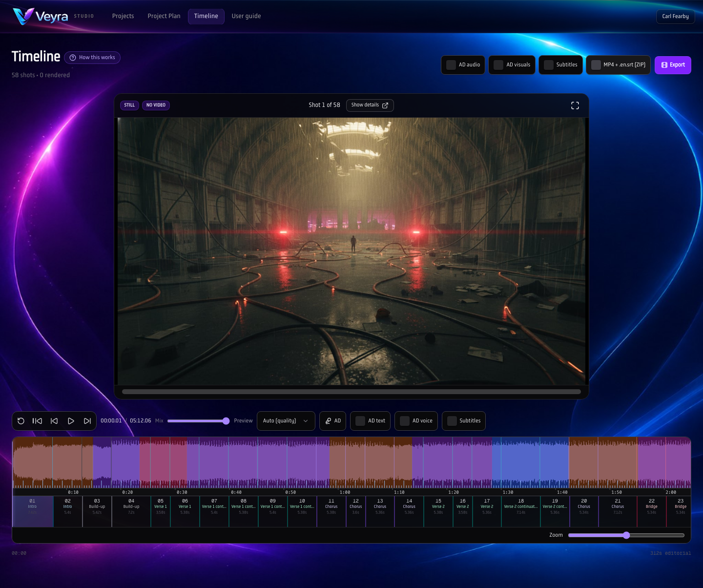
Task: Click the 0:30 ruler mark
Action: [182, 492]
